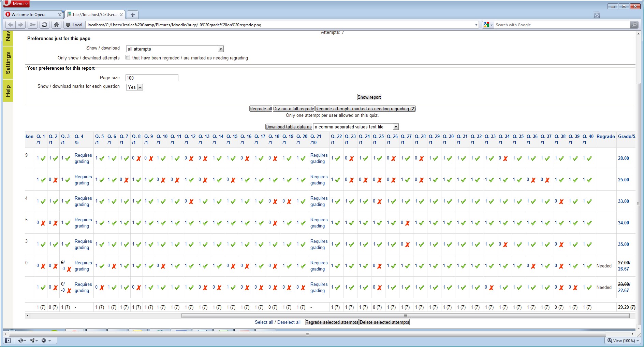Go forward with the browser forward arrow
The height and width of the screenshot is (347, 644).
point(21,25)
